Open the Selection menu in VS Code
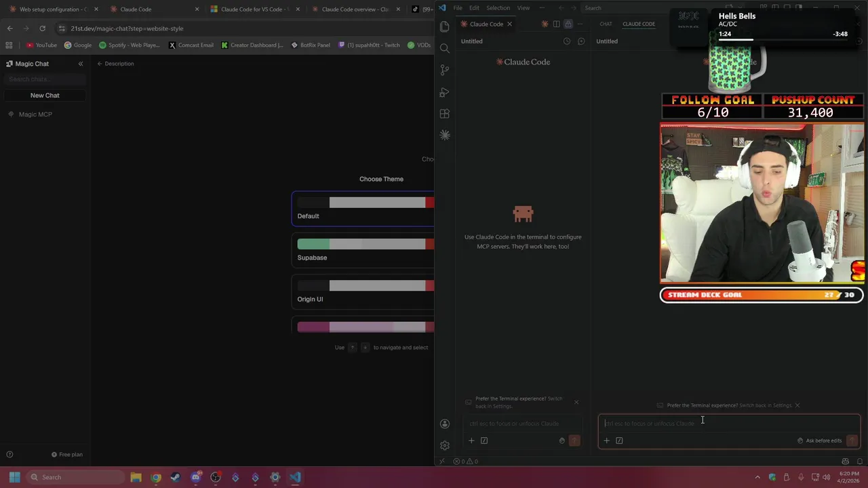The height and width of the screenshot is (488, 868). (x=498, y=8)
